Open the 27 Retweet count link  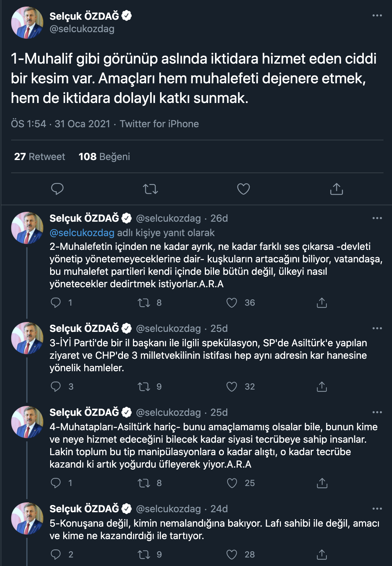(x=39, y=157)
